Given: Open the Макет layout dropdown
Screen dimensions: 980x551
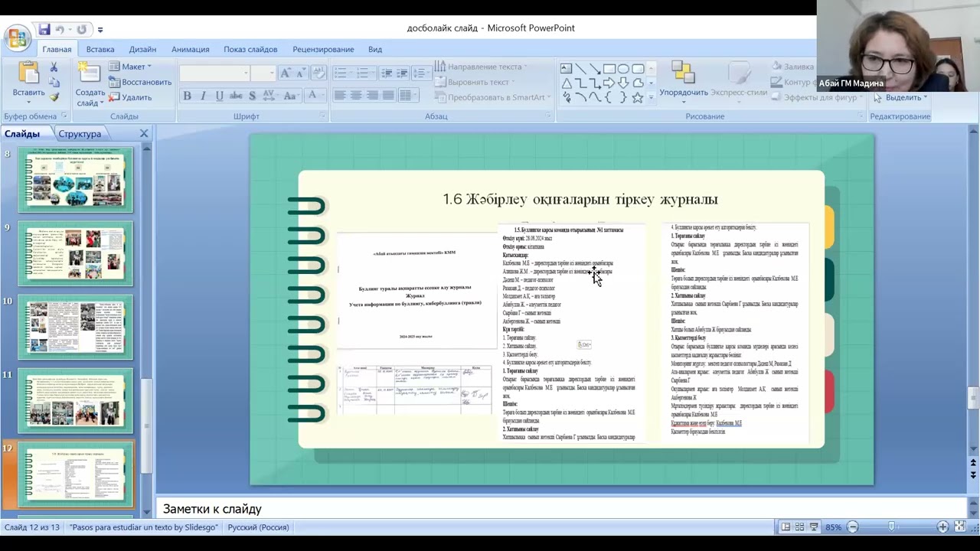Looking at the screenshot, I should [x=129, y=67].
